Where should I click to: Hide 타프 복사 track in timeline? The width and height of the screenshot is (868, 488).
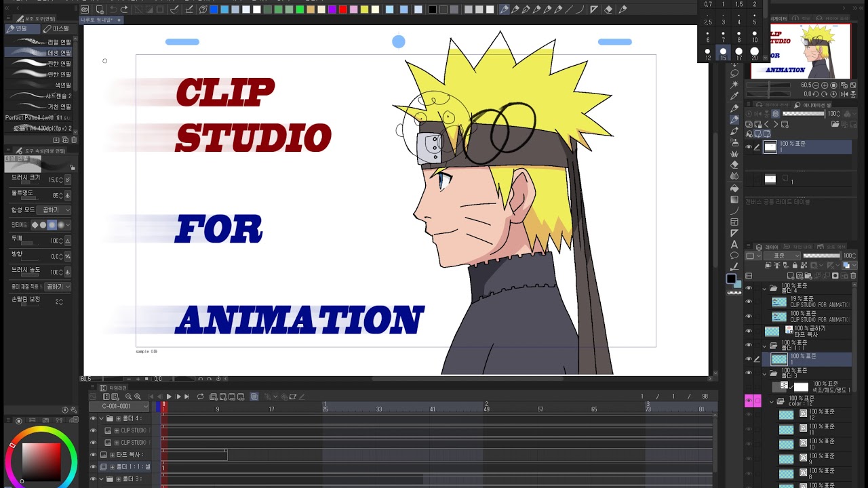coord(94,455)
